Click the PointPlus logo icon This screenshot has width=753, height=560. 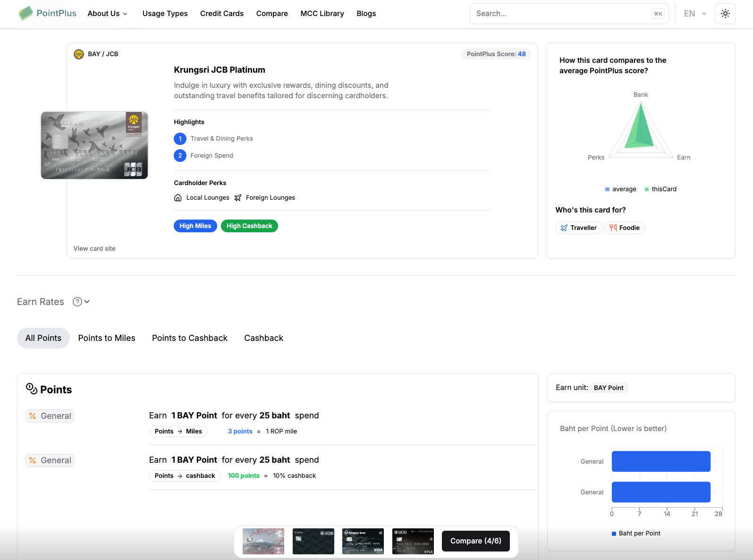click(25, 13)
